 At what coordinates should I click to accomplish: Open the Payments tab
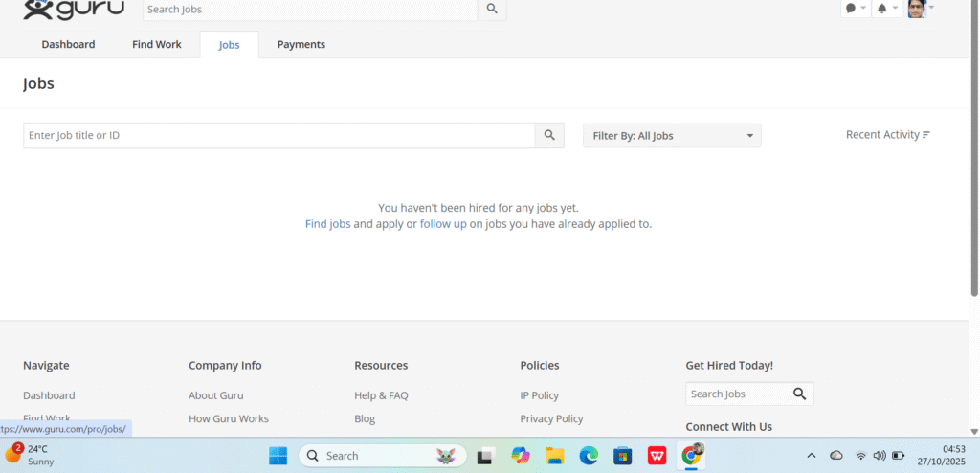(x=301, y=44)
